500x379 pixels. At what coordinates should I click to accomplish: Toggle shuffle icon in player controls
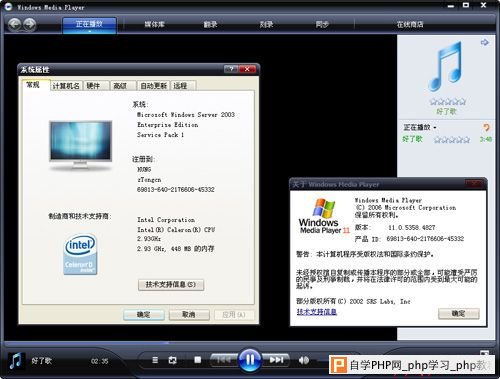tap(155, 360)
